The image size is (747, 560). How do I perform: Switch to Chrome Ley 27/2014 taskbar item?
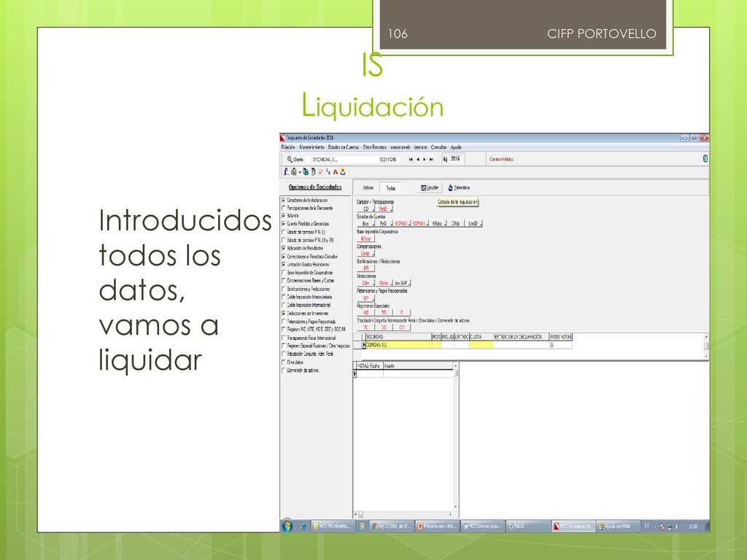pyautogui.click(x=392, y=526)
